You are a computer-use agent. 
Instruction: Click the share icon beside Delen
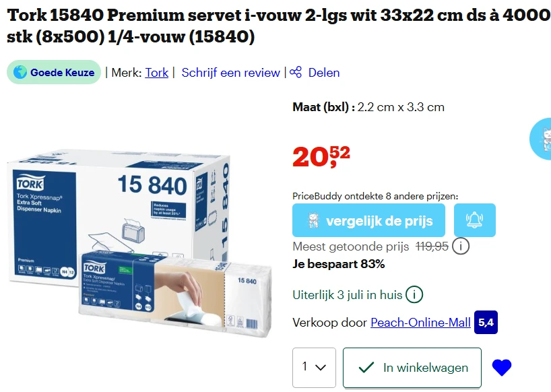296,72
